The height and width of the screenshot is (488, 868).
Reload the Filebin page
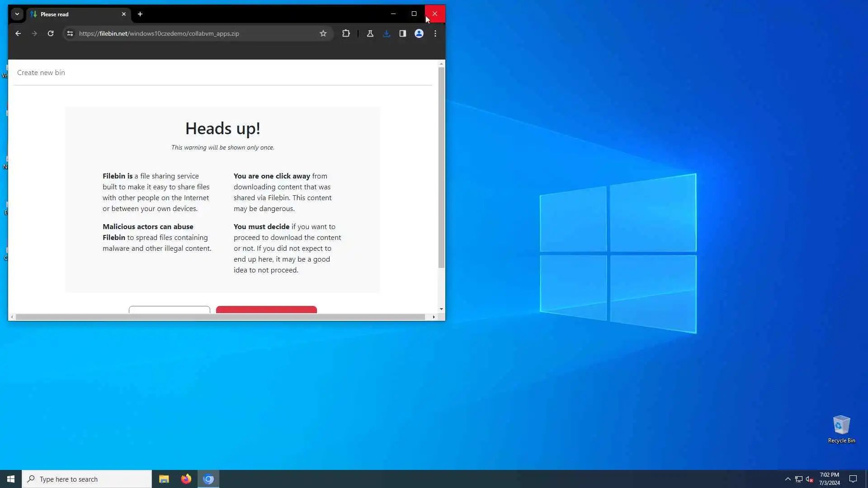[51, 33]
